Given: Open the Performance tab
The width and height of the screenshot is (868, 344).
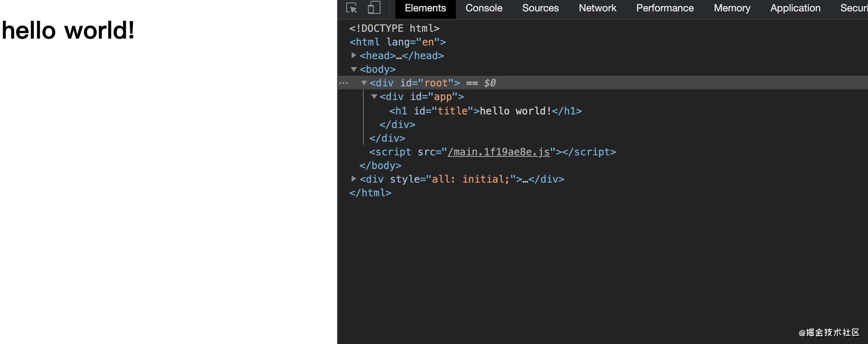Looking at the screenshot, I should 665,8.
